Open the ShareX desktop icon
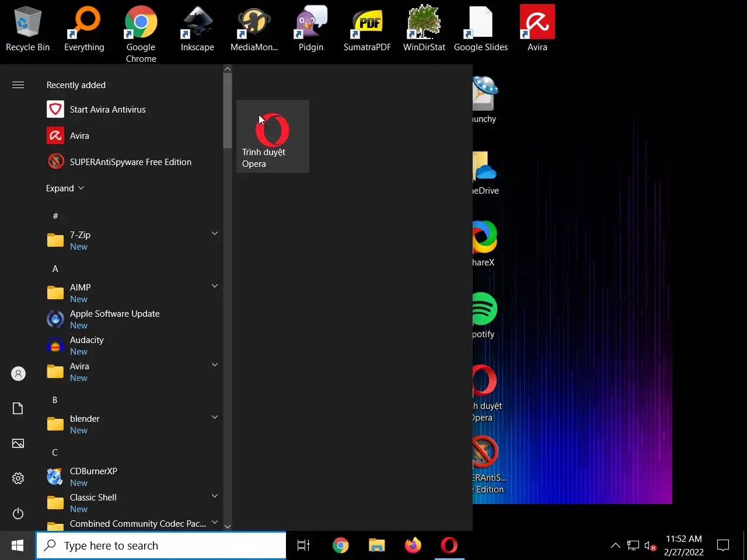This screenshot has width=747, height=560. [484, 244]
